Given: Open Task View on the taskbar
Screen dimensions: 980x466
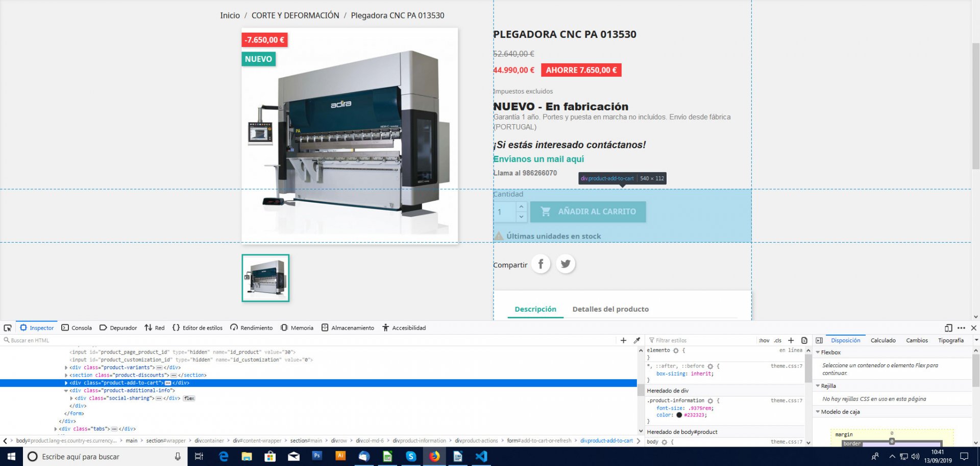Looking at the screenshot, I should 199,456.
